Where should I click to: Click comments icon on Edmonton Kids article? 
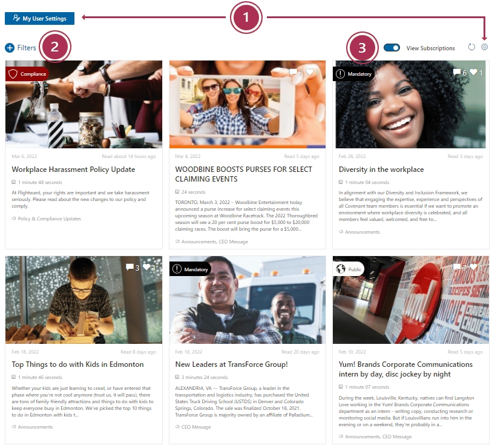(130, 267)
